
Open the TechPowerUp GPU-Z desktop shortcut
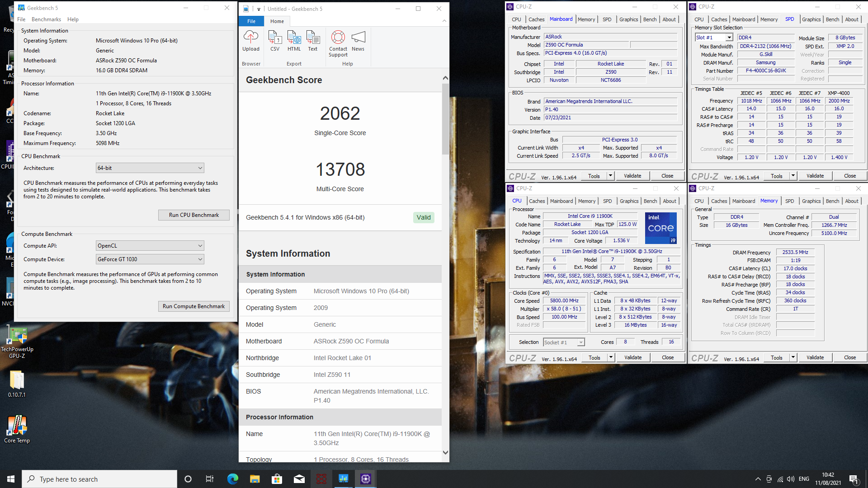(x=17, y=343)
